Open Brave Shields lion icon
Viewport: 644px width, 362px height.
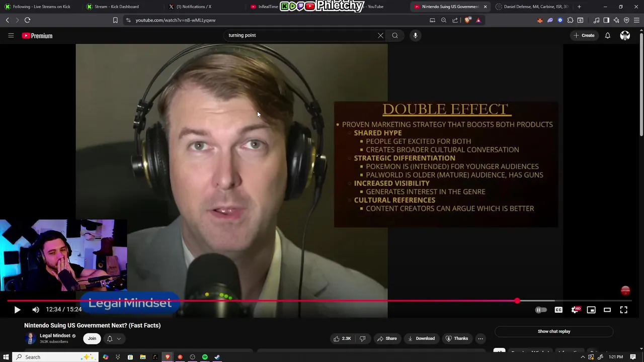click(467, 20)
